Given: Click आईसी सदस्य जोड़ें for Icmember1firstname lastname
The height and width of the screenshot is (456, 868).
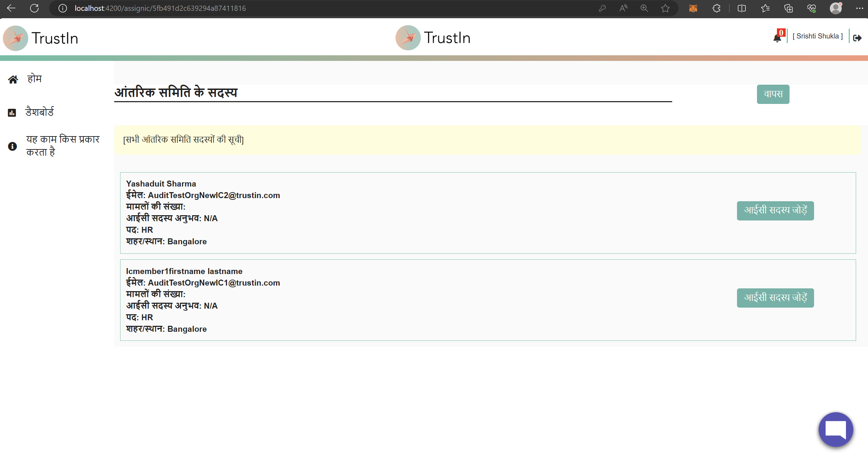Looking at the screenshot, I should pos(775,298).
